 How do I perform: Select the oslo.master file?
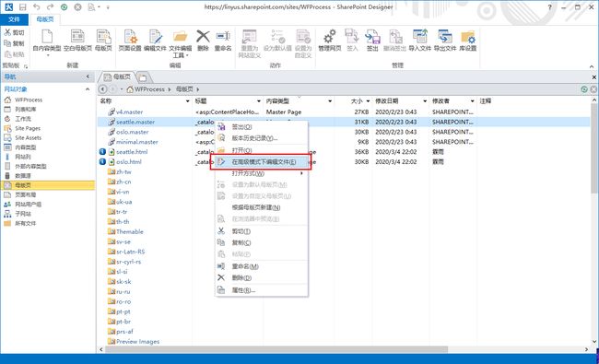pyautogui.click(x=132, y=132)
